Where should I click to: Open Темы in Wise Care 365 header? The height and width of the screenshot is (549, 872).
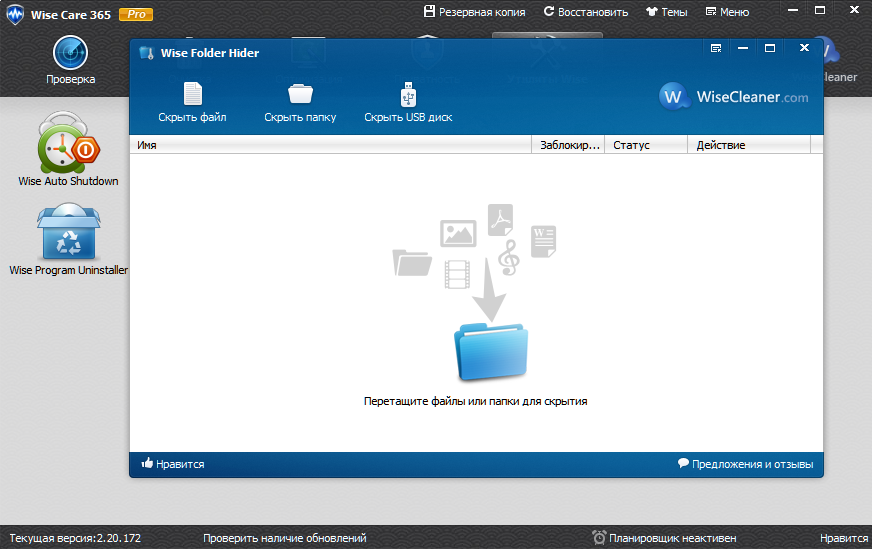pyautogui.click(x=666, y=12)
